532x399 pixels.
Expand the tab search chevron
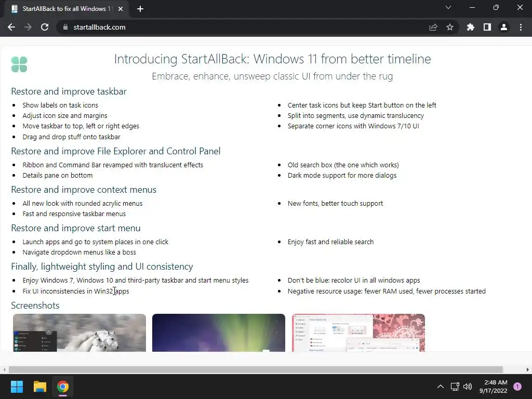tap(448, 7)
